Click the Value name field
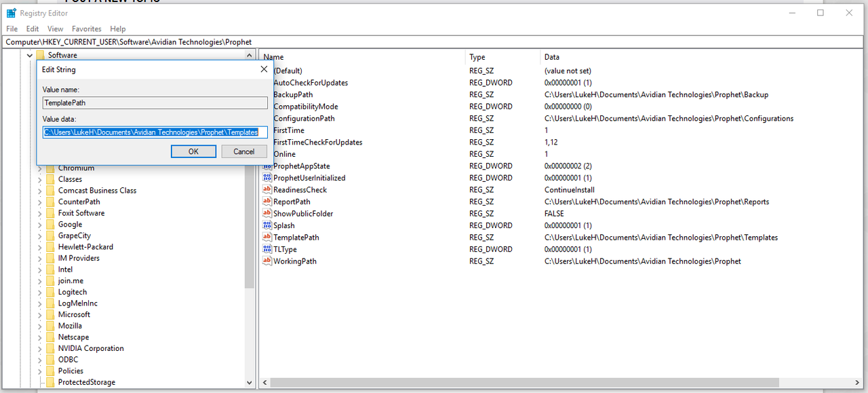 click(x=155, y=103)
